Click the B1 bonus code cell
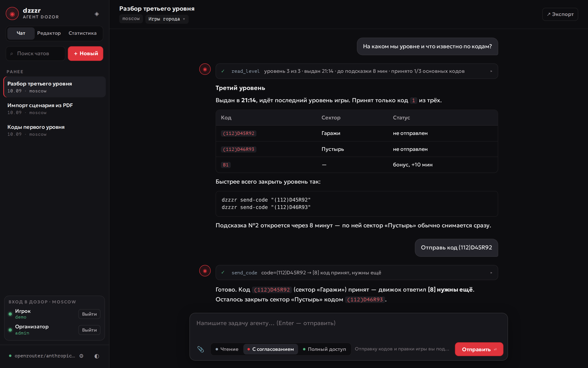Image resolution: width=588 pixels, height=368 pixels. [225, 165]
